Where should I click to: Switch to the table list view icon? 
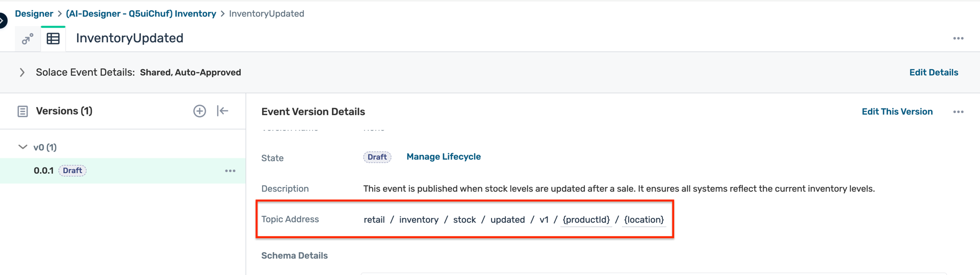coord(53,39)
